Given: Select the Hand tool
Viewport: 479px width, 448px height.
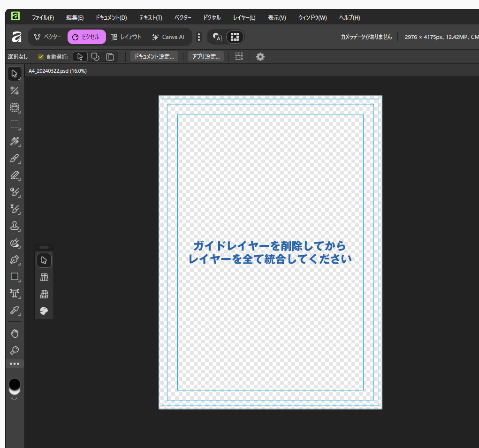Looking at the screenshot, I should [x=15, y=334].
